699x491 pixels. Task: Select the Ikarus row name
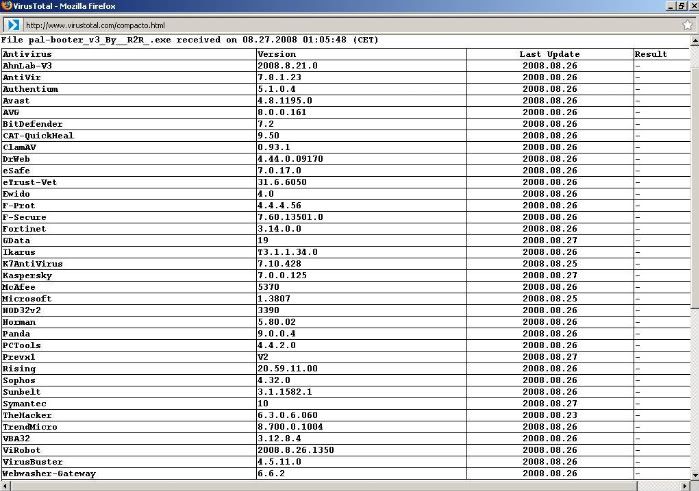tap(19, 252)
